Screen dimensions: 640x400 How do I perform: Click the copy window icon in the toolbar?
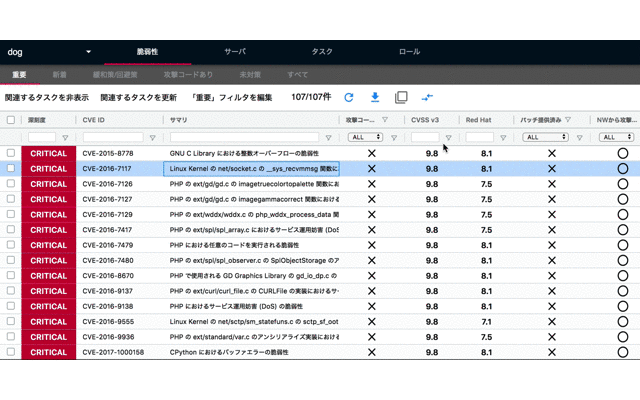click(401, 97)
